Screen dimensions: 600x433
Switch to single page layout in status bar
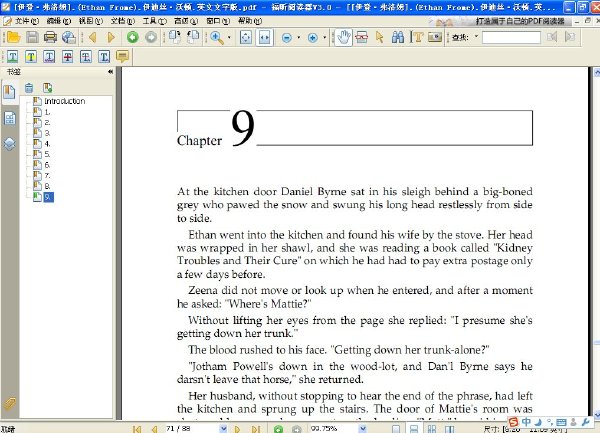396,429
